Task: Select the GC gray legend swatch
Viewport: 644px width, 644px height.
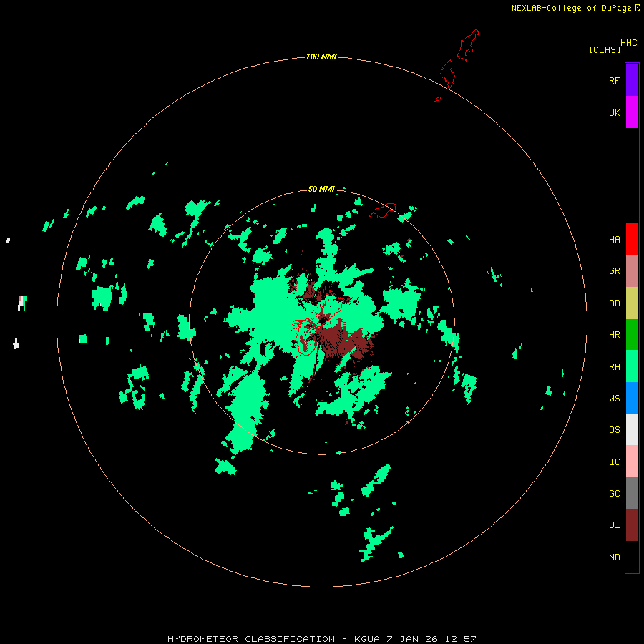Action: [632, 493]
